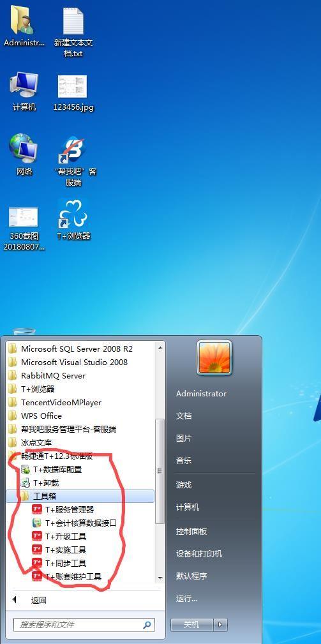Open 文档 from the Start menu
321x644 pixels.
click(x=184, y=416)
